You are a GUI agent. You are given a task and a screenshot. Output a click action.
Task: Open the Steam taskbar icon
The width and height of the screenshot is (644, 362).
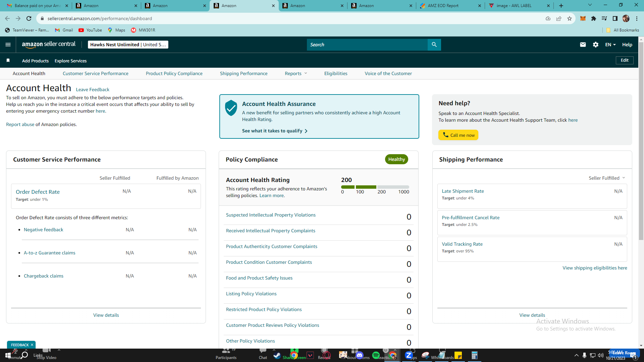point(277,355)
